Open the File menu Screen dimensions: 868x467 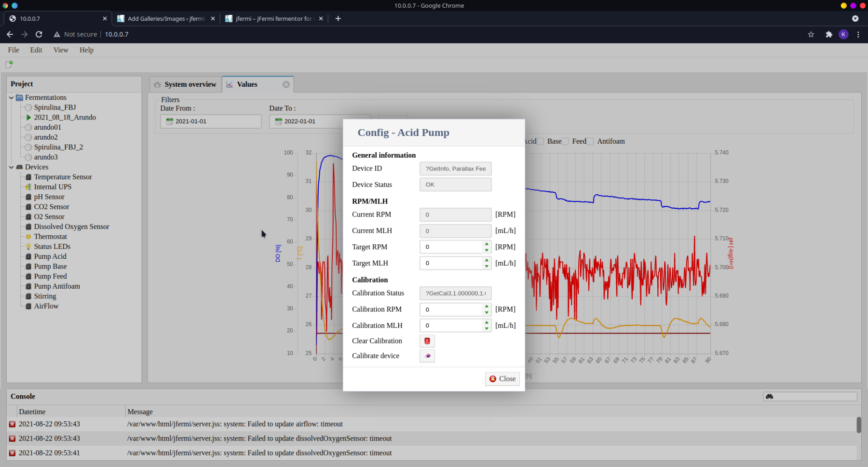(14, 50)
